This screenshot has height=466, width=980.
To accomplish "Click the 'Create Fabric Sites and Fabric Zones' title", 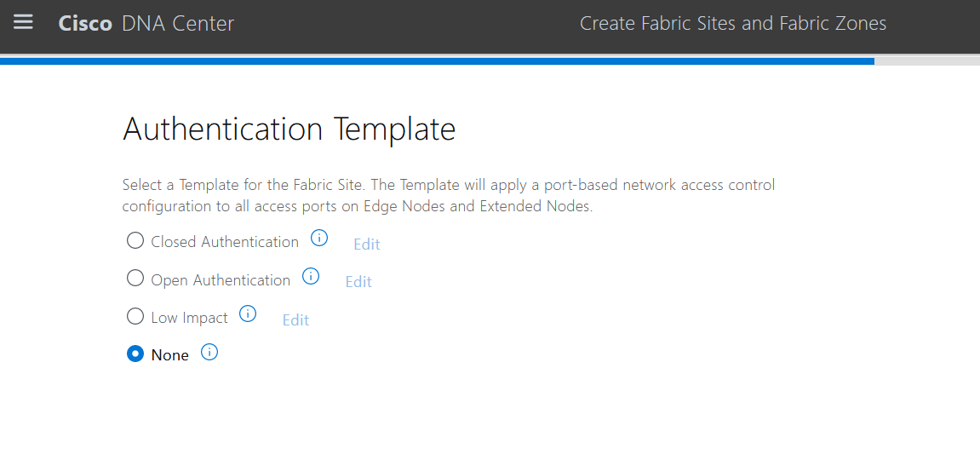I will pyautogui.click(x=733, y=24).
